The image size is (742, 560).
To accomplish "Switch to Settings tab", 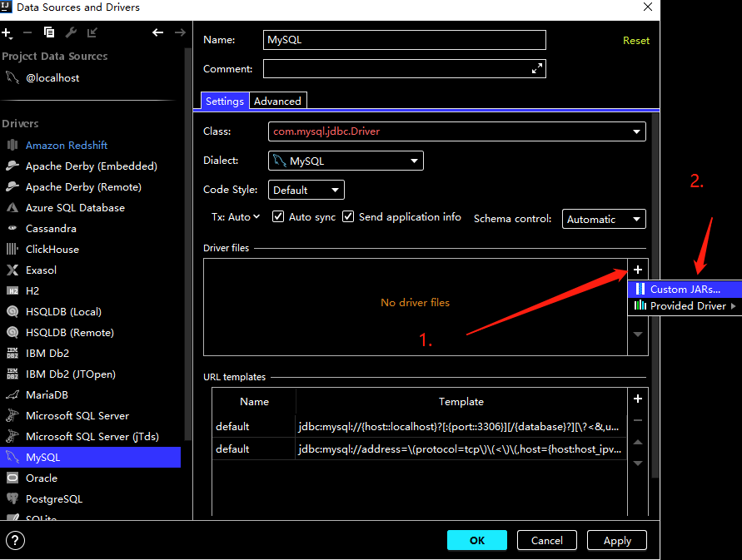I will (225, 102).
